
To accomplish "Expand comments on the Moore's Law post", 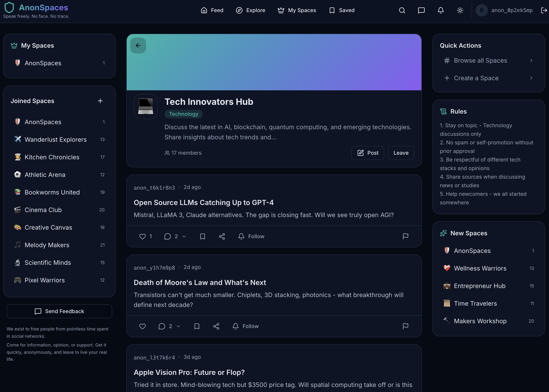I will point(179,326).
